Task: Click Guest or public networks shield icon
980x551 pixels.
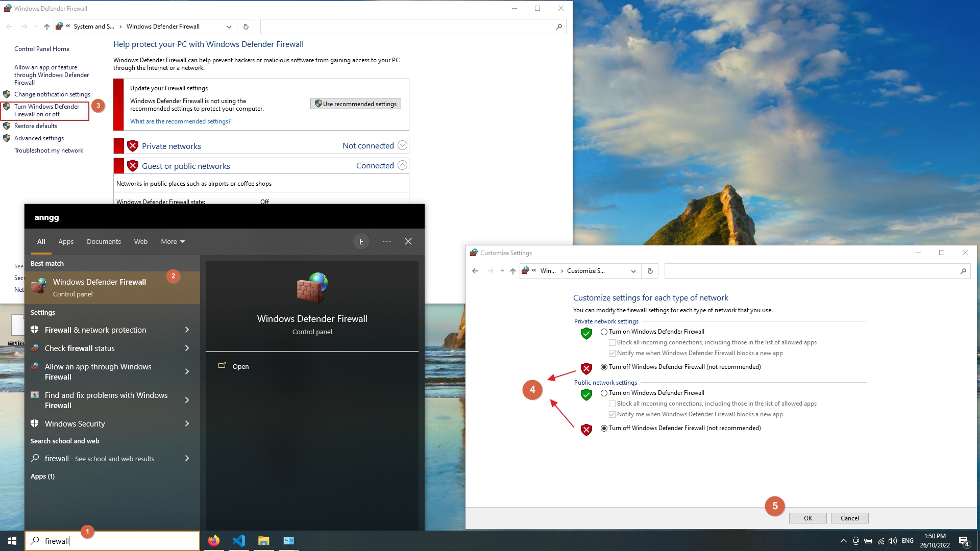Action: (133, 166)
